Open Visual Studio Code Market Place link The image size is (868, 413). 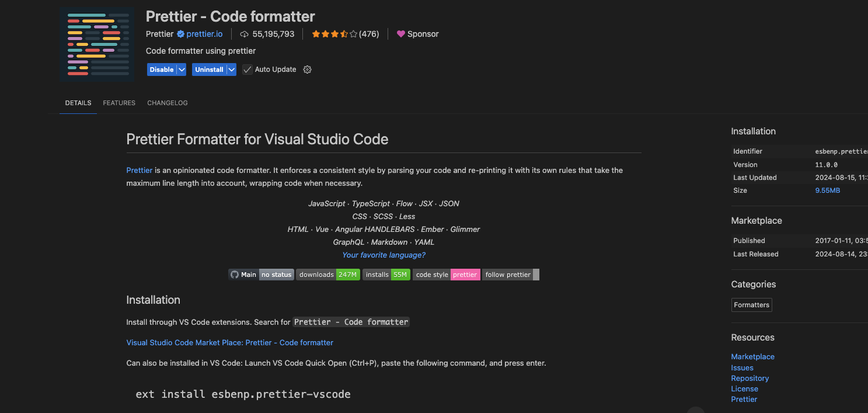[x=230, y=343]
